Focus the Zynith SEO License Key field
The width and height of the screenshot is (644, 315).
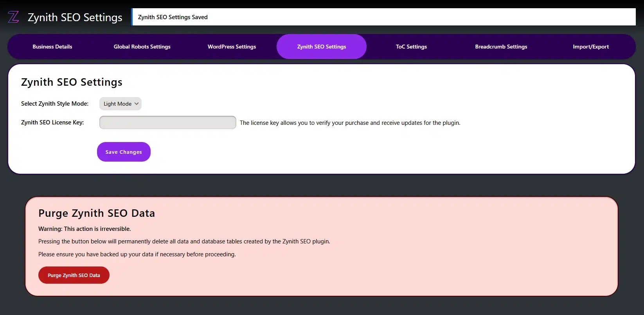[x=168, y=122]
